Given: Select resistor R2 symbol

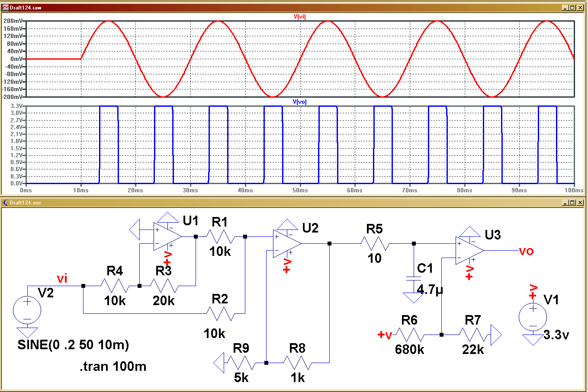Looking at the screenshot, I should pyautogui.click(x=220, y=313).
